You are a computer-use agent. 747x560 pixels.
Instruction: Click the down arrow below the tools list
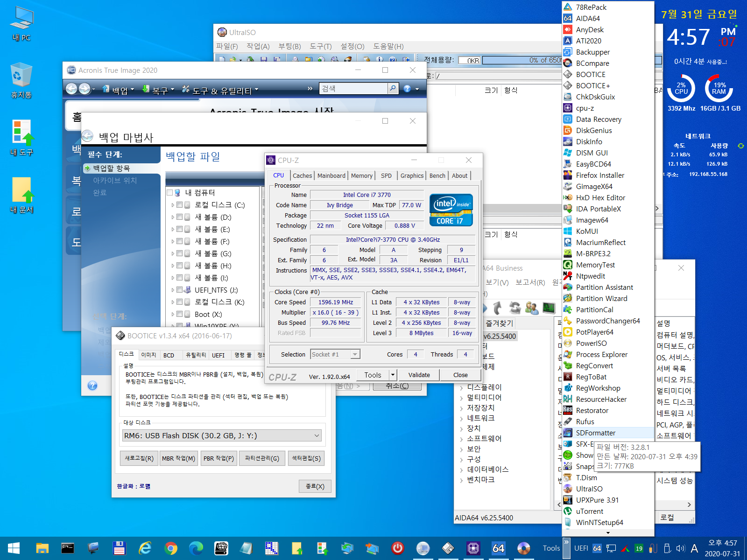tap(608, 532)
